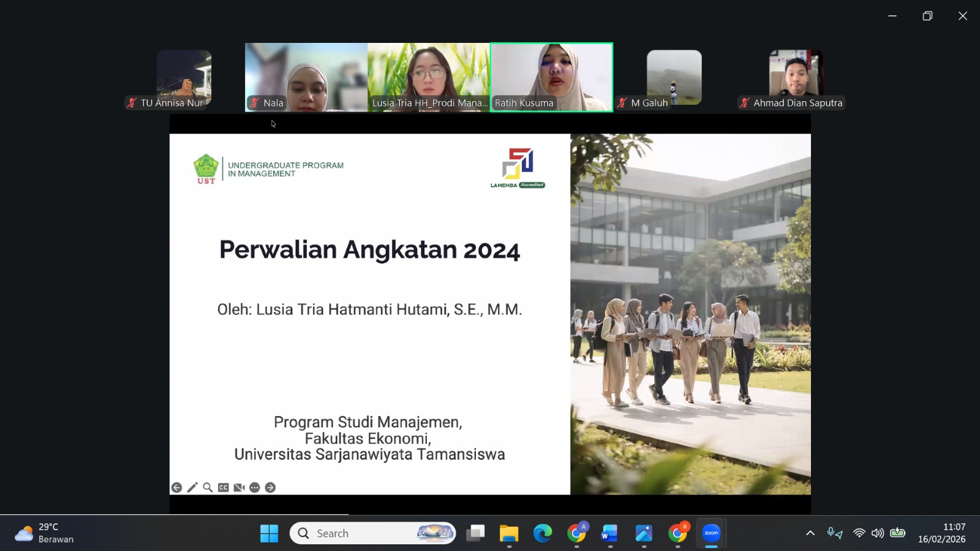Open the weather widget showing 29°C
This screenshot has height=551, width=980.
tap(44, 533)
